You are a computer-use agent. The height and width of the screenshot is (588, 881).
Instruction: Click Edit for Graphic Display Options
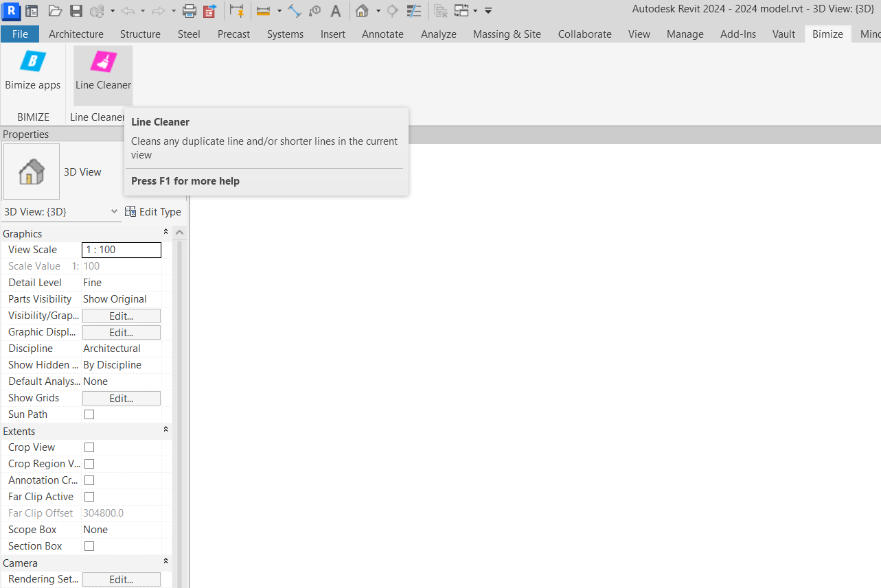[122, 332]
